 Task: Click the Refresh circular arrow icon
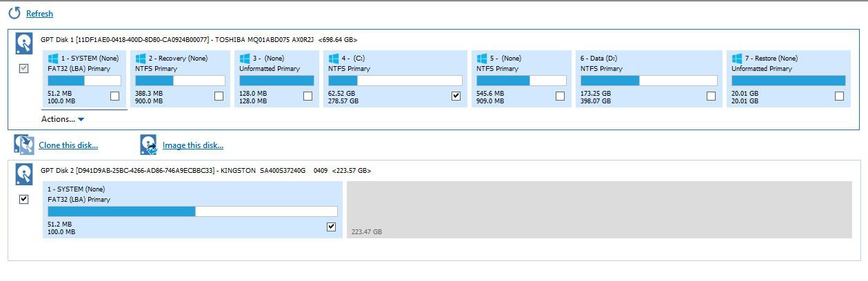(14, 13)
